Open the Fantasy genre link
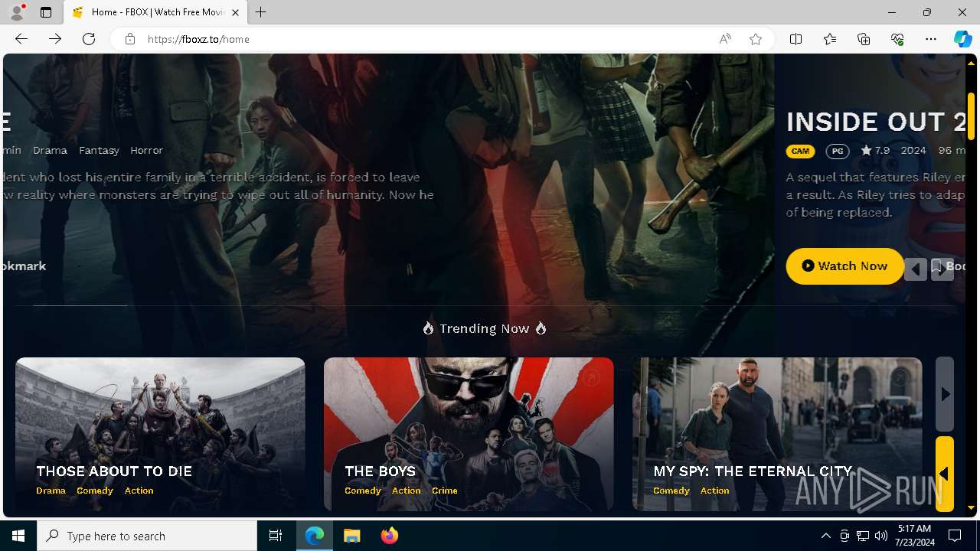The width and height of the screenshot is (980, 551). click(99, 150)
